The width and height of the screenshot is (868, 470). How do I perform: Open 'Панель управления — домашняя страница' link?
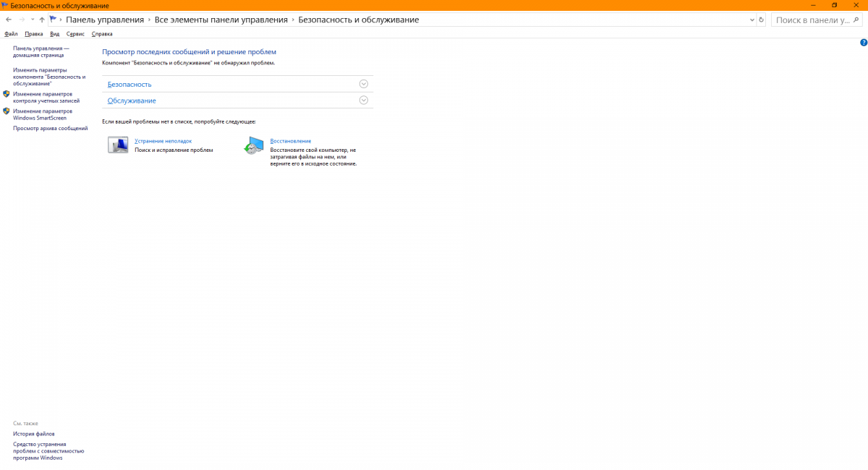(x=41, y=51)
